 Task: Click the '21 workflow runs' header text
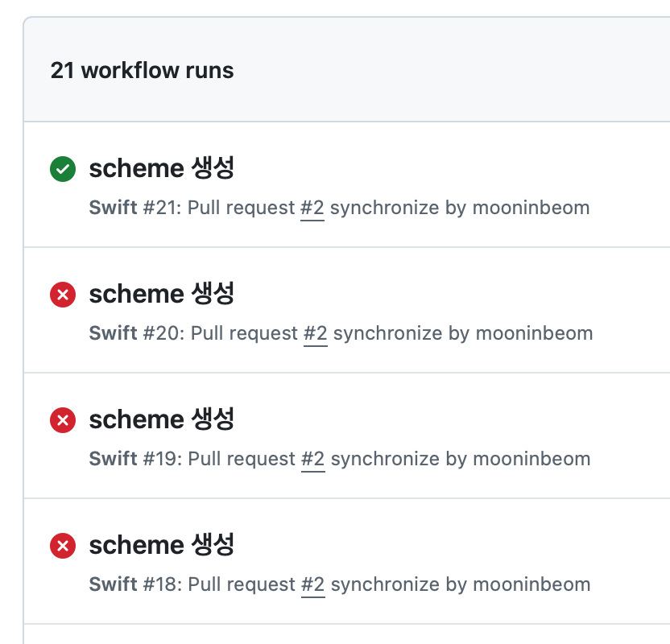[x=142, y=71]
